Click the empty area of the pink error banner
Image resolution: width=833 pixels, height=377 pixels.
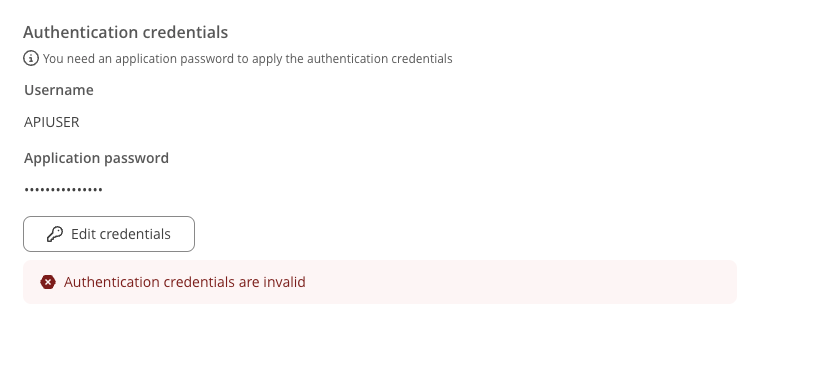click(521, 282)
